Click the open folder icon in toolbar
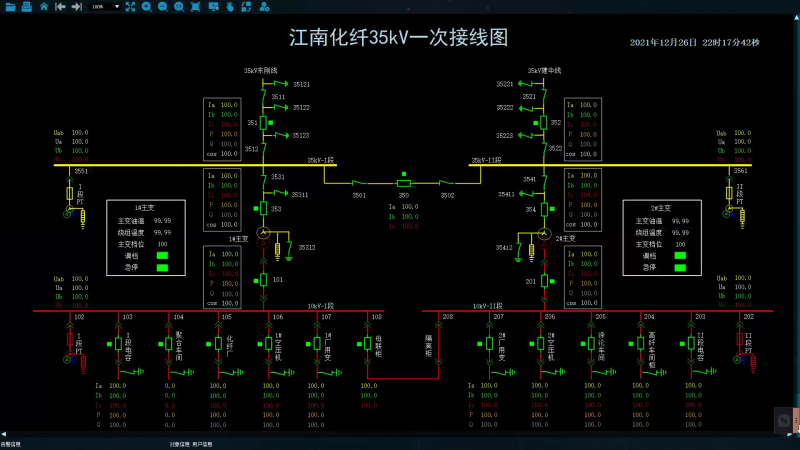This screenshot has height=450, width=800. tap(9, 6)
